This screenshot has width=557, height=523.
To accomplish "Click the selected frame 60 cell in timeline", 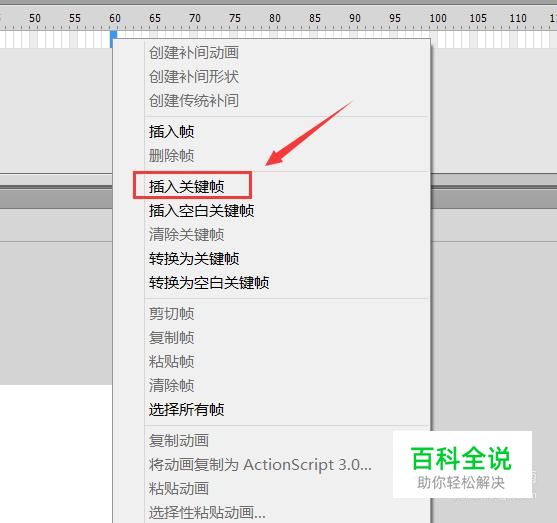I will 114,39.
